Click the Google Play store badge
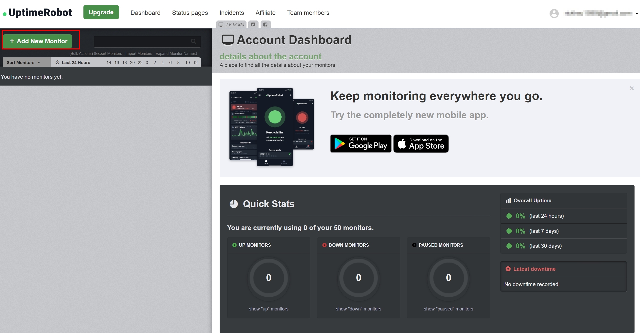The width and height of the screenshot is (644, 333). [x=361, y=144]
